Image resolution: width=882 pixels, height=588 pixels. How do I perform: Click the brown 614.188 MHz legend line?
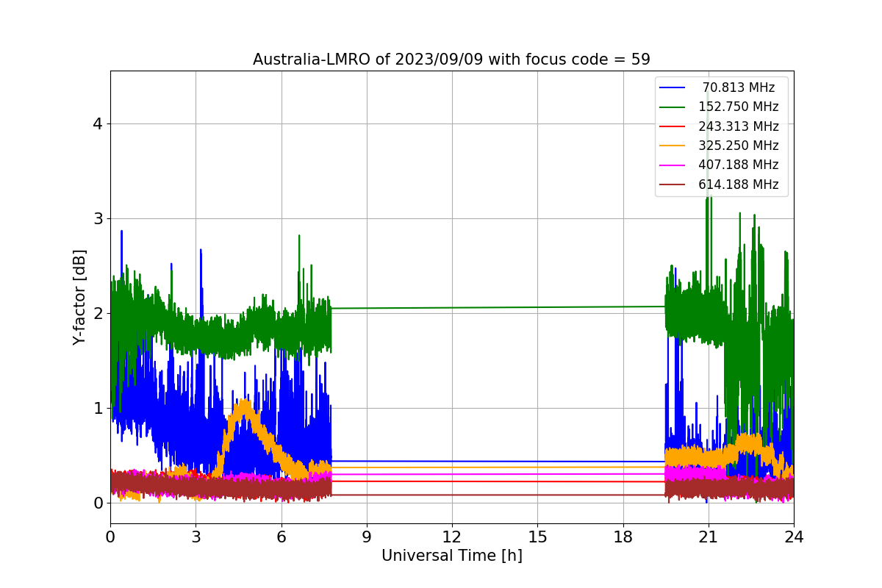pyautogui.click(x=673, y=184)
